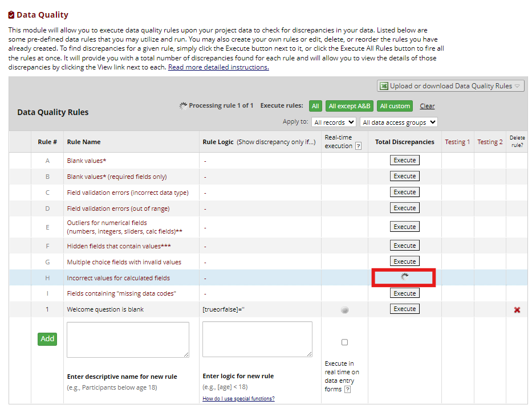Click Incorrect values for calculated fields rule
The image size is (532, 409).
(x=119, y=278)
